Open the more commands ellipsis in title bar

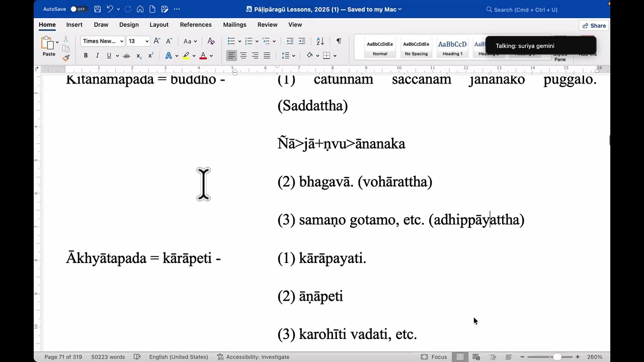coord(177,9)
